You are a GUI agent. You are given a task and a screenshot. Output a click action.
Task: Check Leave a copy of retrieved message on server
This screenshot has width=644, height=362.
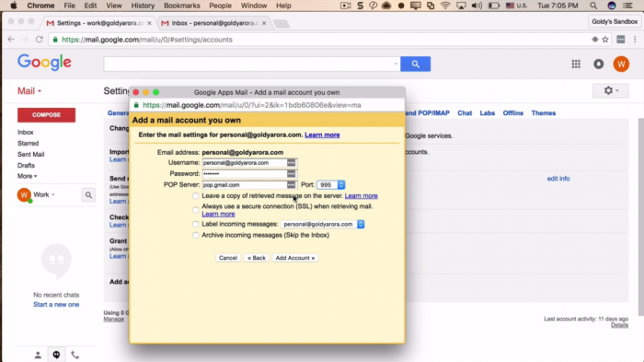(x=195, y=196)
